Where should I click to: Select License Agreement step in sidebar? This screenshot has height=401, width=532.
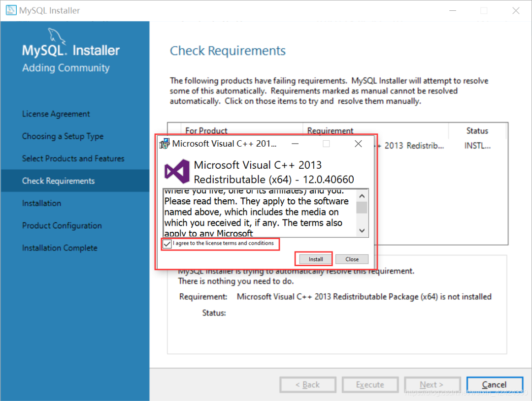(56, 114)
